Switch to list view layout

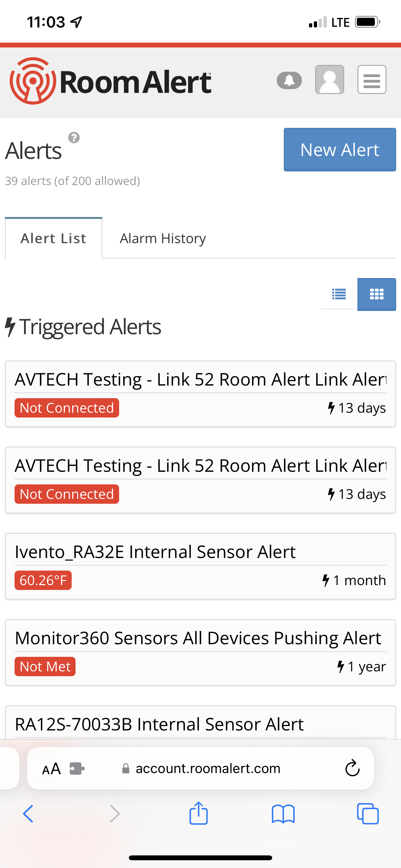click(x=339, y=294)
